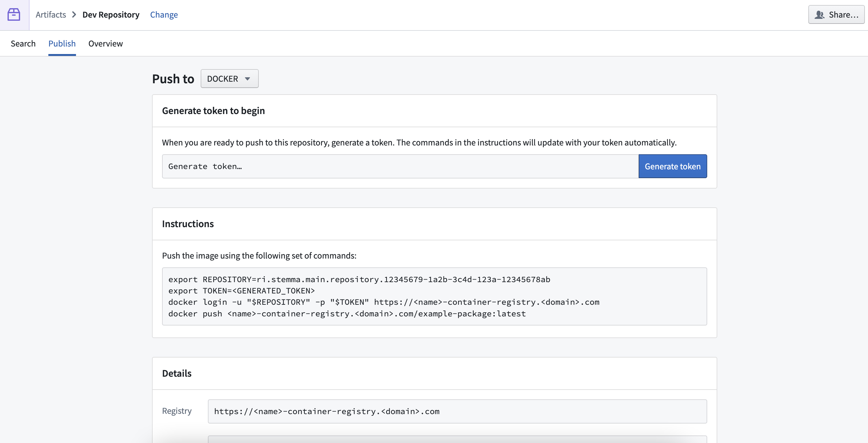The image size is (868, 443).
Task: Select Dev Repository breadcrumb title
Action: point(111,14)
